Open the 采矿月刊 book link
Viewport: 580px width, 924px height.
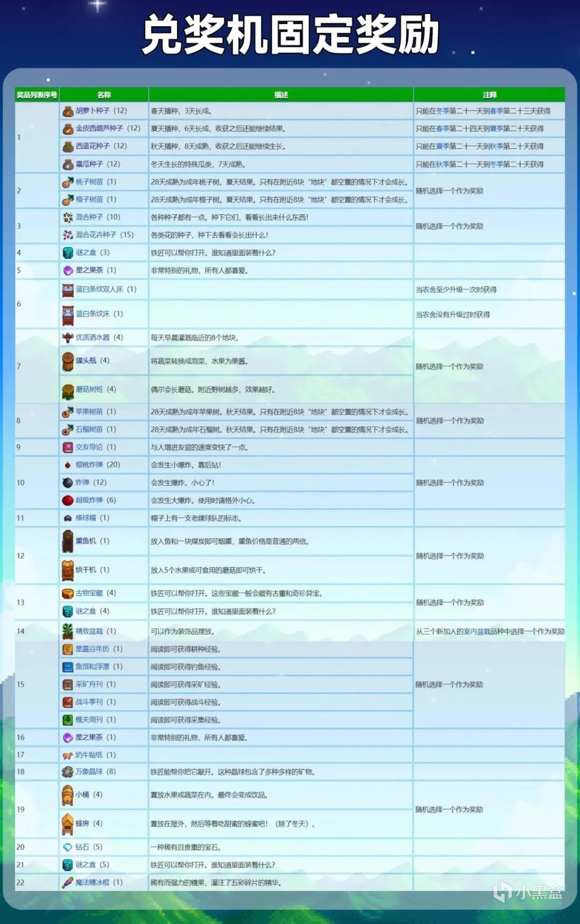(x=89, y=684)
